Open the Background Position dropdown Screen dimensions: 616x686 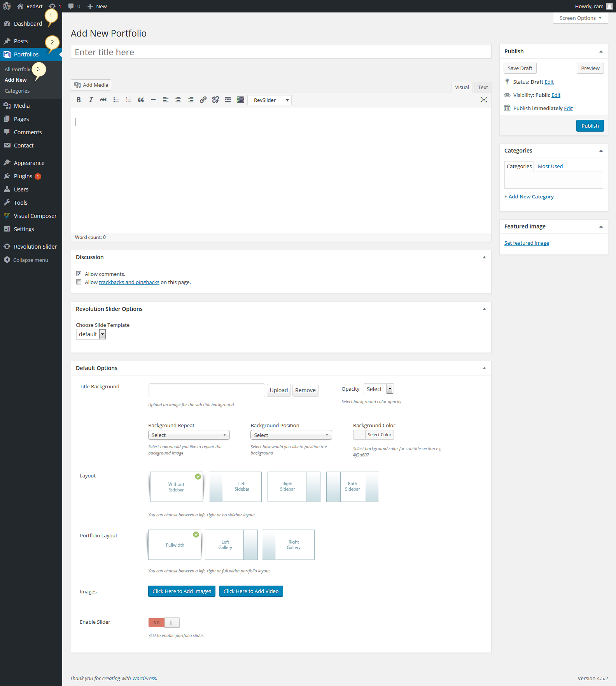click(291, 435)
